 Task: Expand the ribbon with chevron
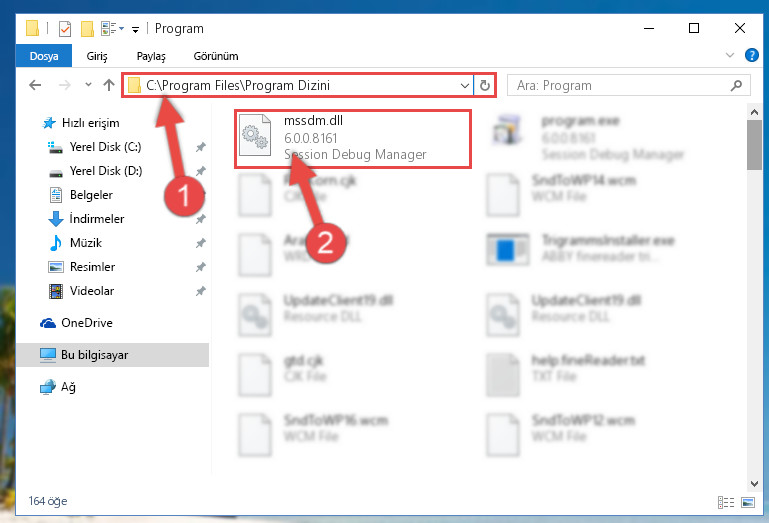tap(730, 55)
